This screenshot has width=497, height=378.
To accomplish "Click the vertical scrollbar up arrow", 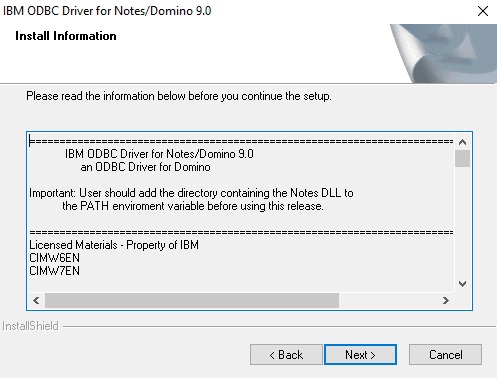I will point(462,142).
